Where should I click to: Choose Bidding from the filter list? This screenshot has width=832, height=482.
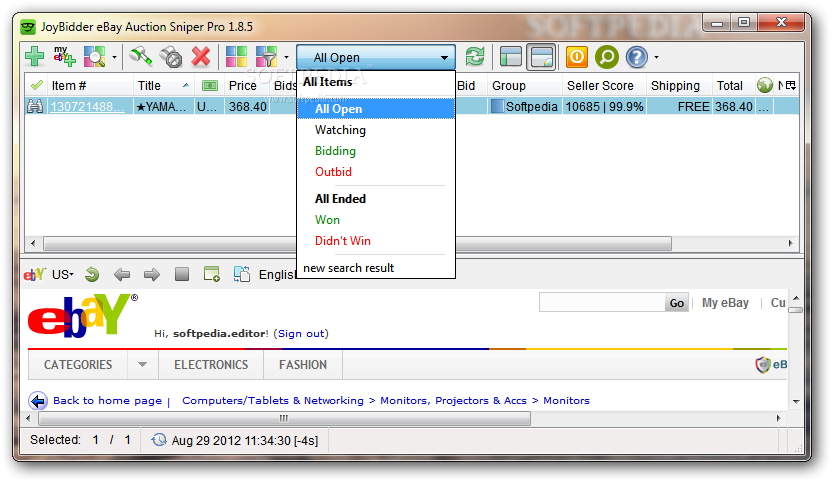[x=335, y=151]
